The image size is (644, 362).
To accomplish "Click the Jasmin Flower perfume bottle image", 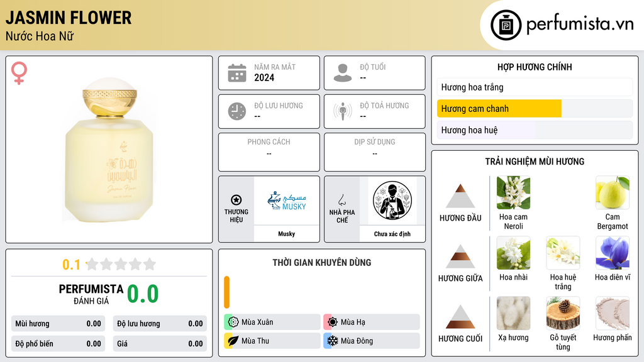I will click(x=109, y=150).
